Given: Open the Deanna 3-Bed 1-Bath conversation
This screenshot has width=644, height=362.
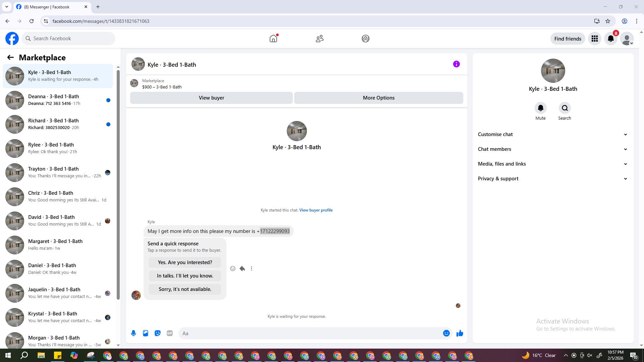Looking at the screenshot, I should [58, 100].
